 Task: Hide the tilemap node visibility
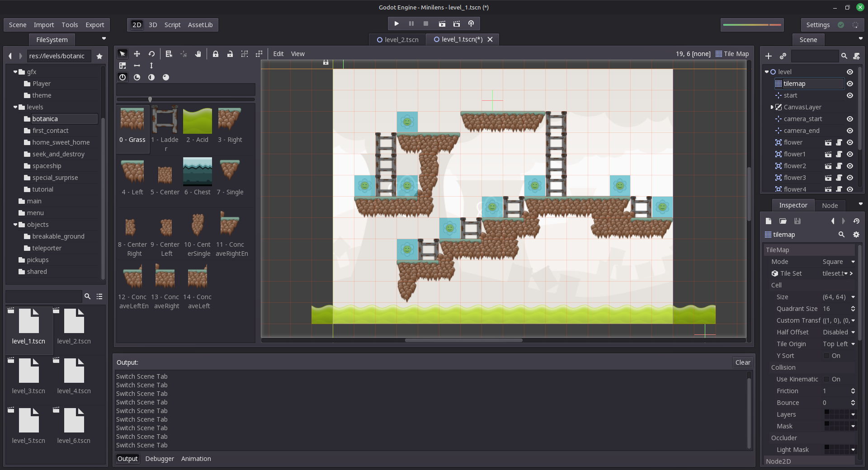tap(850, 84)
